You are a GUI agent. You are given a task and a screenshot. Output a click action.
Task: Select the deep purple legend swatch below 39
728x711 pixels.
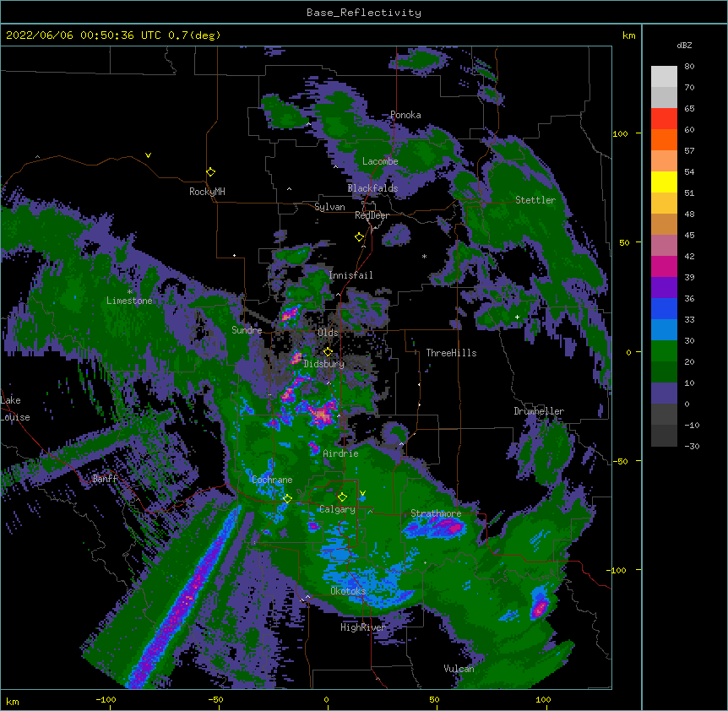click(x=664, y=288)
